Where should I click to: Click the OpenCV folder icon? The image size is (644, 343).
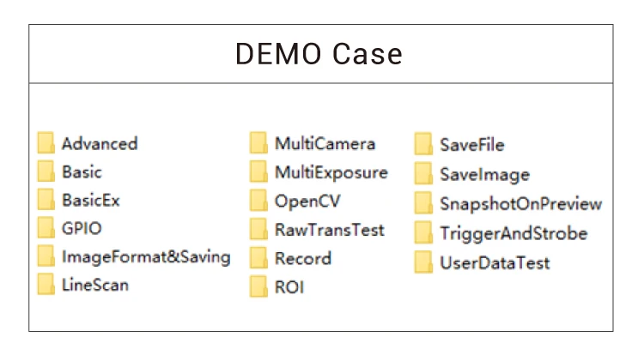pyautogui.click(x=258, y=201)
